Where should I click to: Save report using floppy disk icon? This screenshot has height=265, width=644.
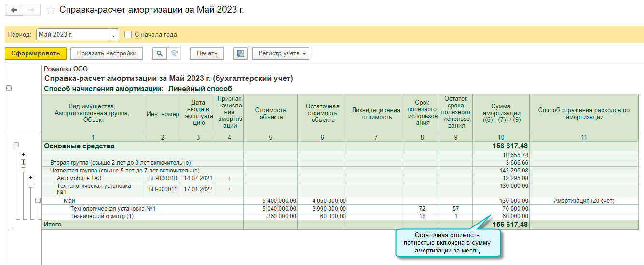coord(240,53)
